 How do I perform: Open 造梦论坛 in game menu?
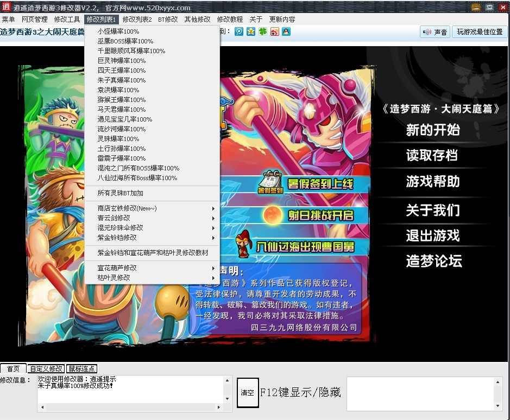(x=434, y=261)
